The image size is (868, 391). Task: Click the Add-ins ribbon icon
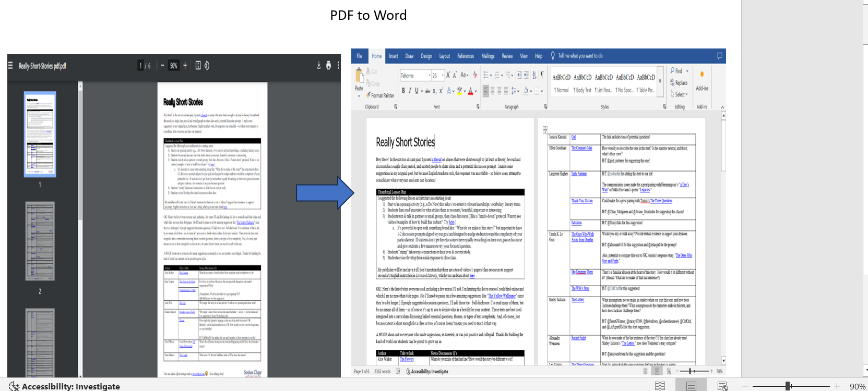click(x=702, y=81)
